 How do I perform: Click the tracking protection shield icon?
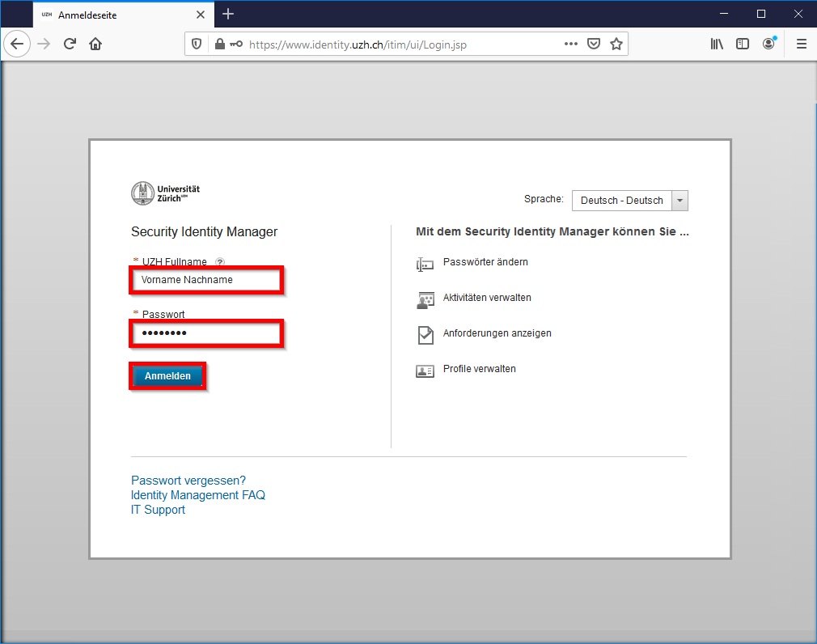[x=197, y=44]
